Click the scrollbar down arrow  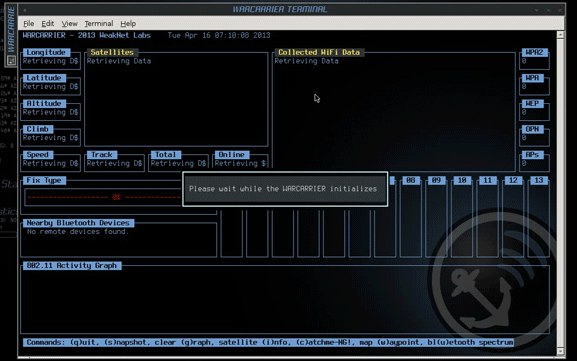560,351
